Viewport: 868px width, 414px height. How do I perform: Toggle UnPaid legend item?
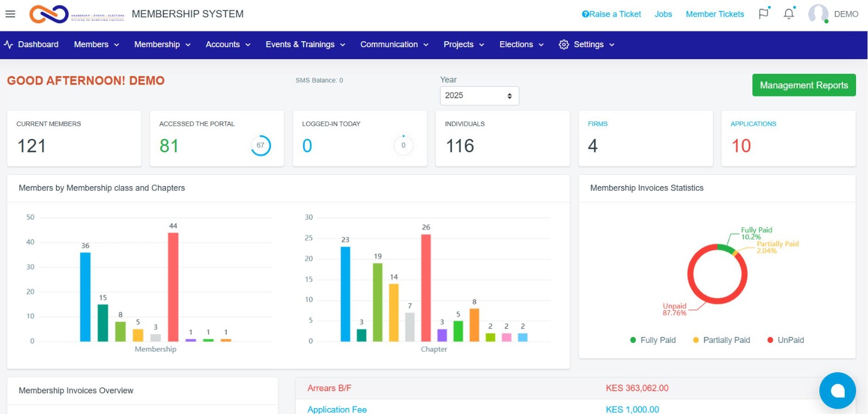point(785,340)
